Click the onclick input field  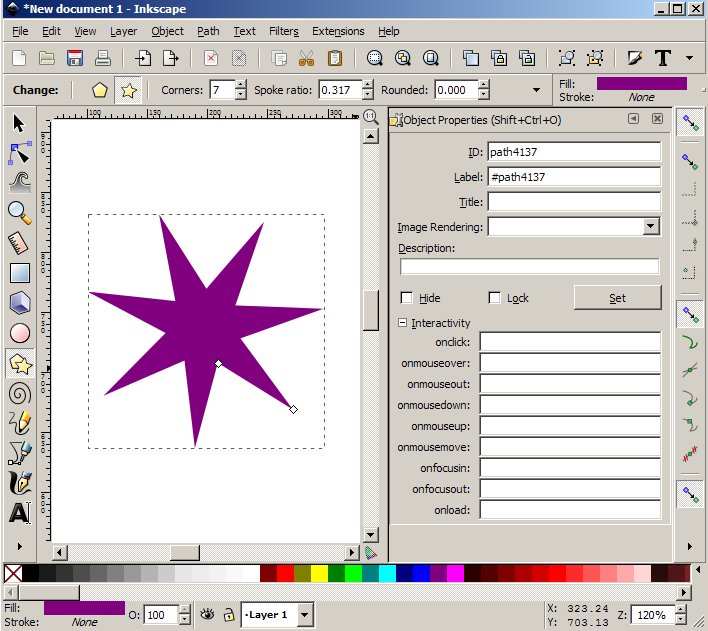[570, 342]
